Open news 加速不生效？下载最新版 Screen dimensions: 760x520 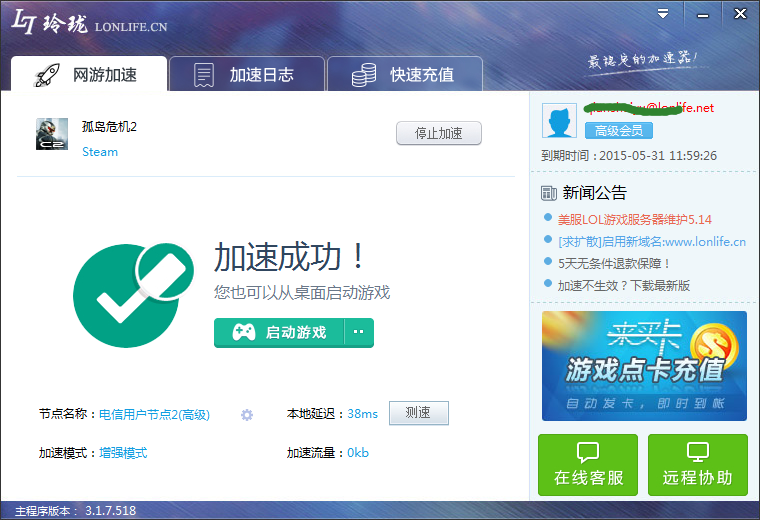(x=624, y=285)
